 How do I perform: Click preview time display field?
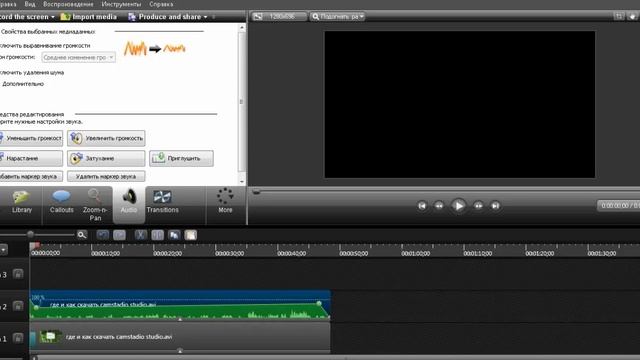[618, 206]
